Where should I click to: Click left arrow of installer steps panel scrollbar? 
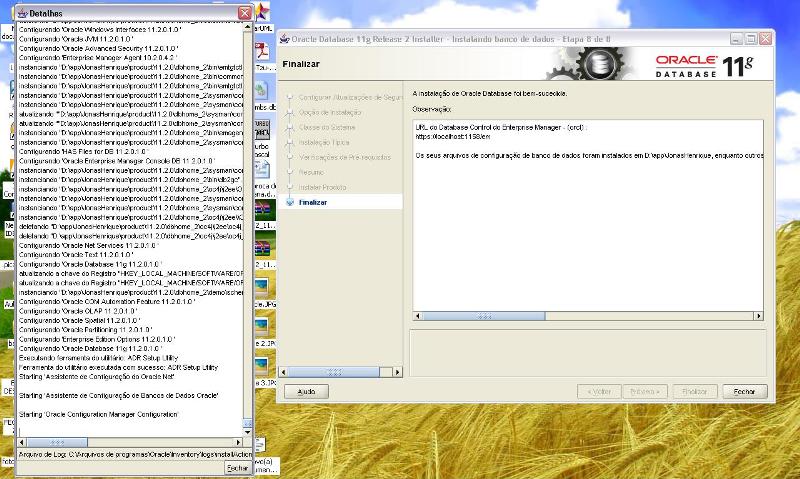tap(284, 372)
